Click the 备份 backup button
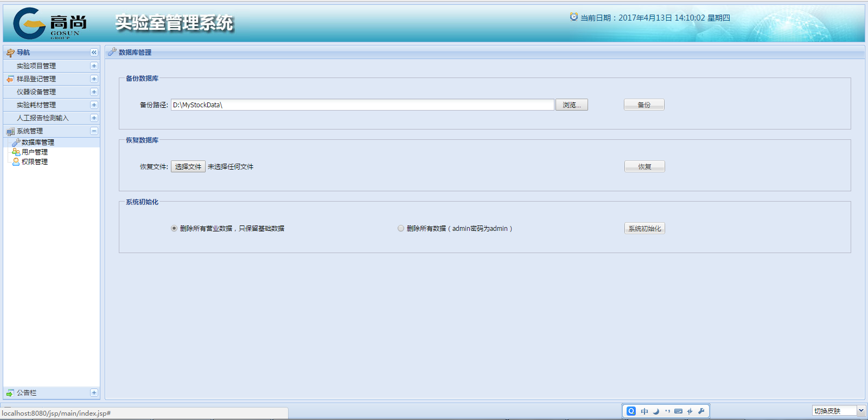The width and height of the screenshot is (868, 420). [x=644, y=105]
